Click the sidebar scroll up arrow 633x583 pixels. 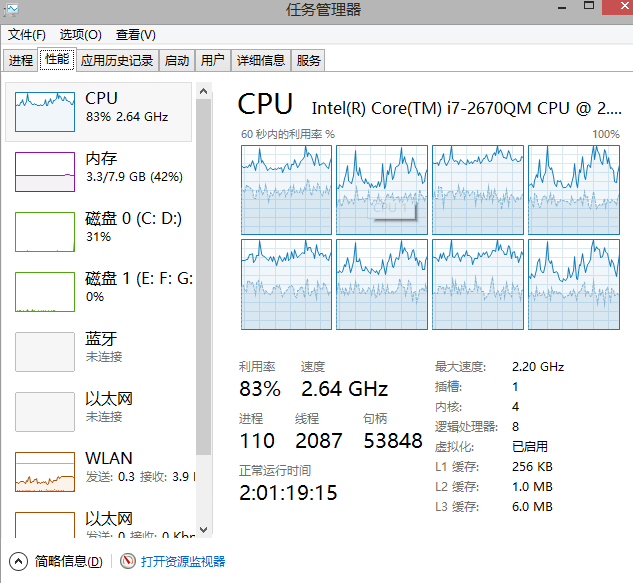coord(203,91)
